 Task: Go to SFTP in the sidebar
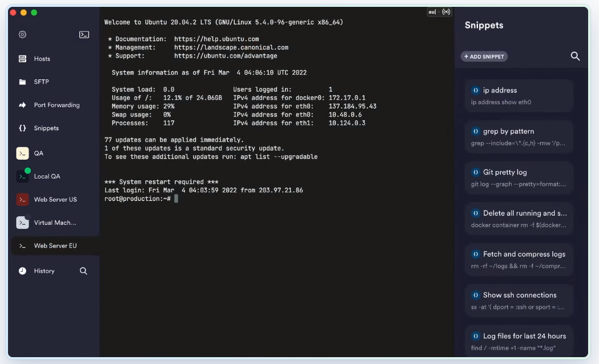coord(41,82)
